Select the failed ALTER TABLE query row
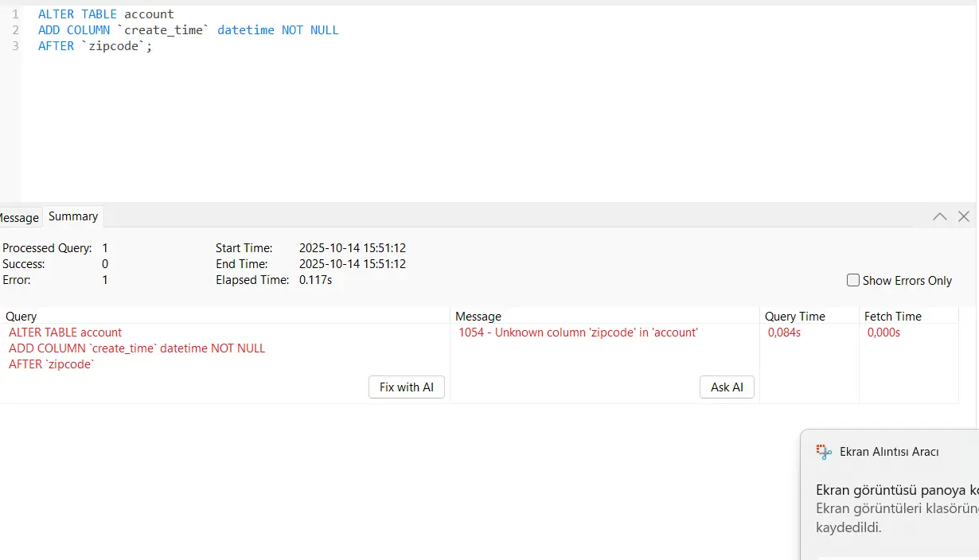Viewport: 979px width, 560px height. tap(137, 348)
